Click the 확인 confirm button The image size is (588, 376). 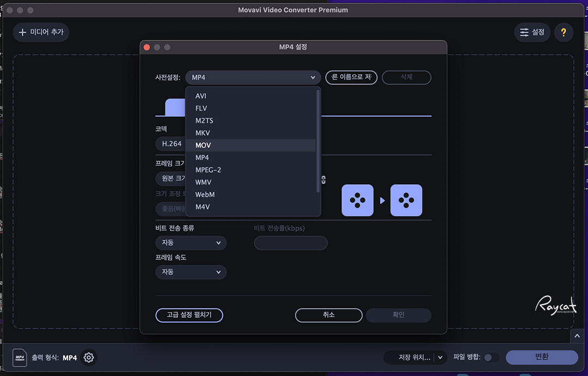[398, 315]
